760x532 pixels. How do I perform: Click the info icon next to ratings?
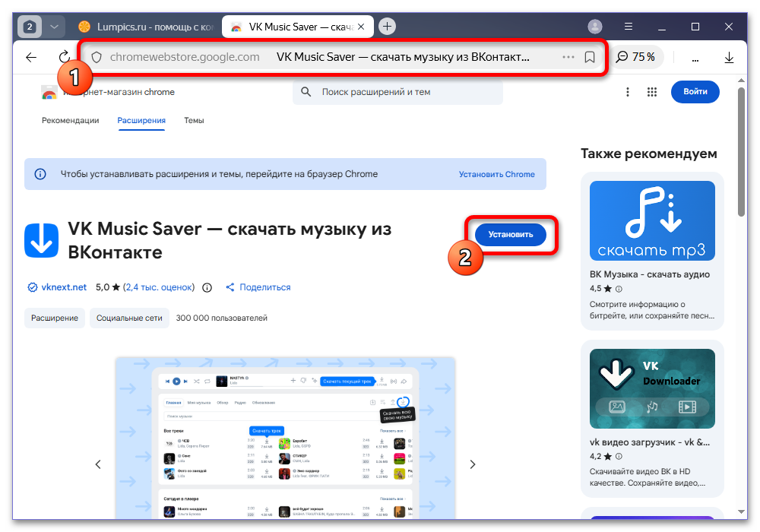[207, 288]
